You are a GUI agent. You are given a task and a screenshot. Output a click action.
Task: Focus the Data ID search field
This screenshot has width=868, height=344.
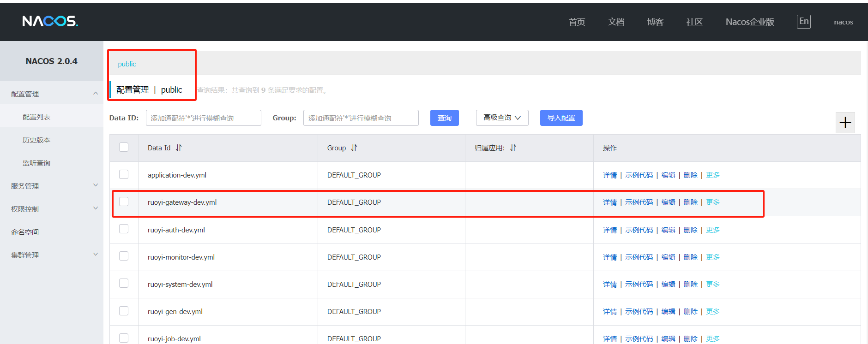coord(204,118)
